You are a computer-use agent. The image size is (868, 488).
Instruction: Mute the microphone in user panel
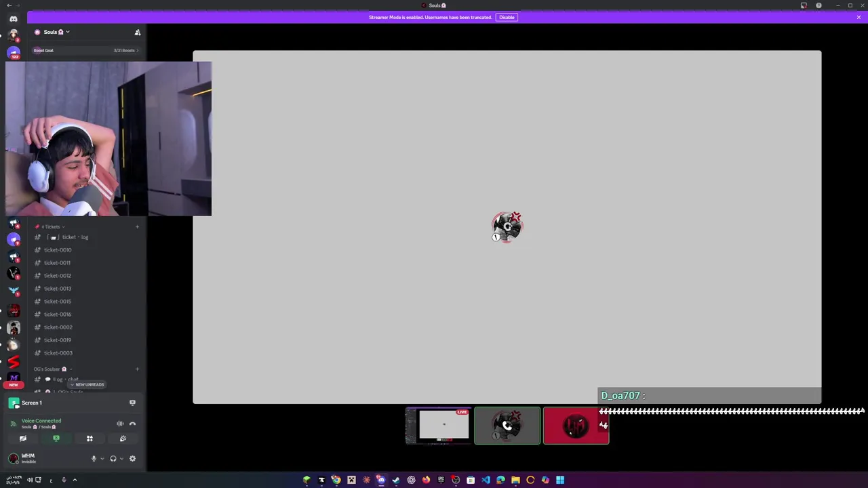(94, 459)
